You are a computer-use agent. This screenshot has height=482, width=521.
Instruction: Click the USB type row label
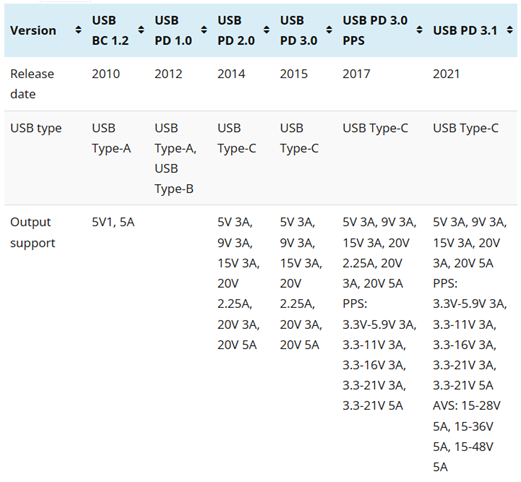point(36,128)
